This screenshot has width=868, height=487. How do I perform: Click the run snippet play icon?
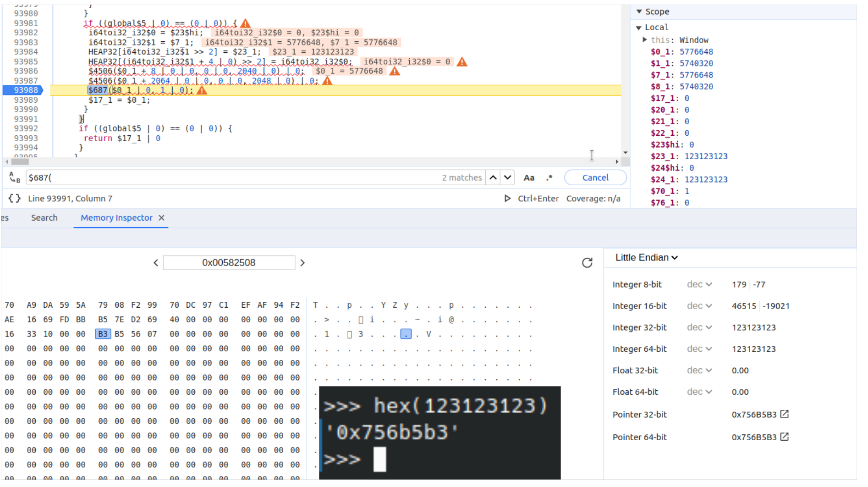[507, 199]
